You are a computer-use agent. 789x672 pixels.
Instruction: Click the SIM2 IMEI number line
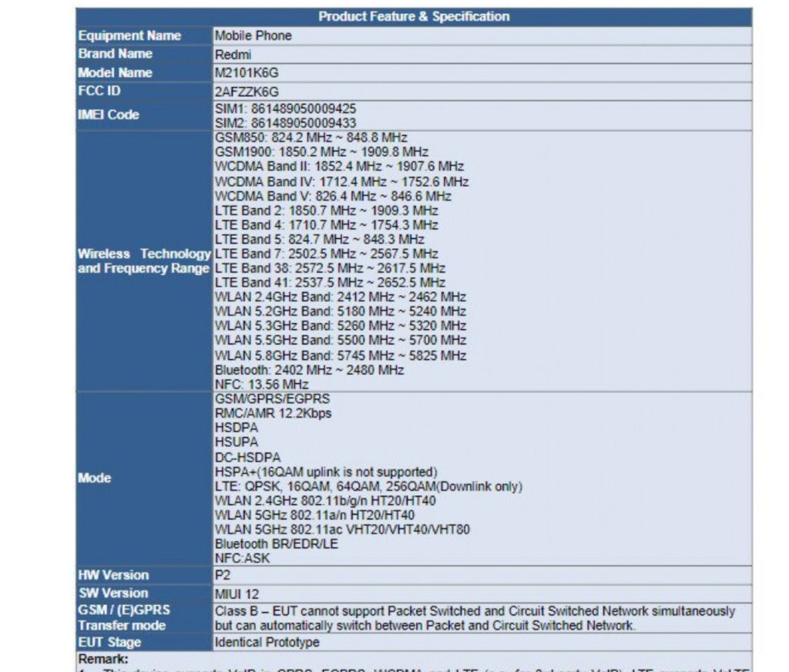point(285,123)
